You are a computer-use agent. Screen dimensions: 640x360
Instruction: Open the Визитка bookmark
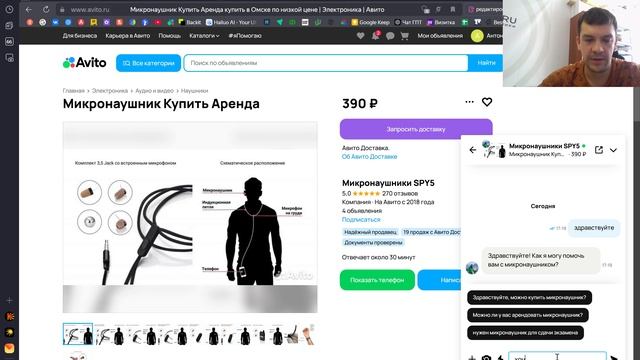[441, 22]
